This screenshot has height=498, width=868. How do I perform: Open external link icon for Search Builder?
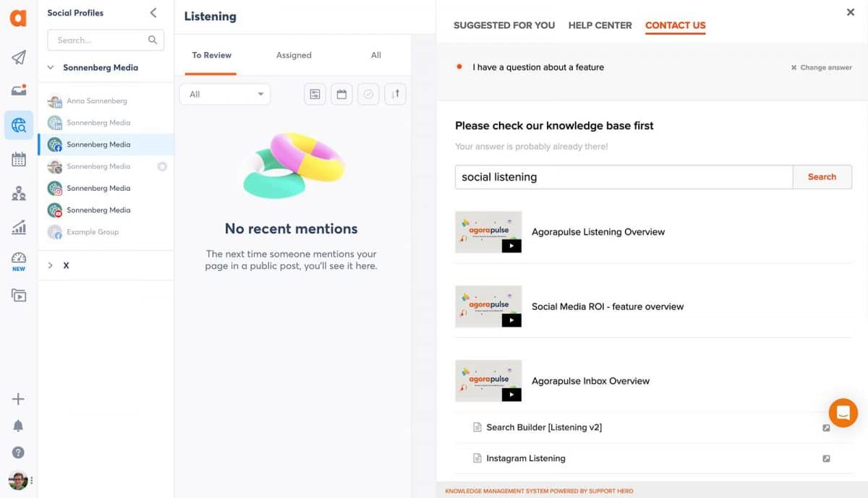coord(826,428)
